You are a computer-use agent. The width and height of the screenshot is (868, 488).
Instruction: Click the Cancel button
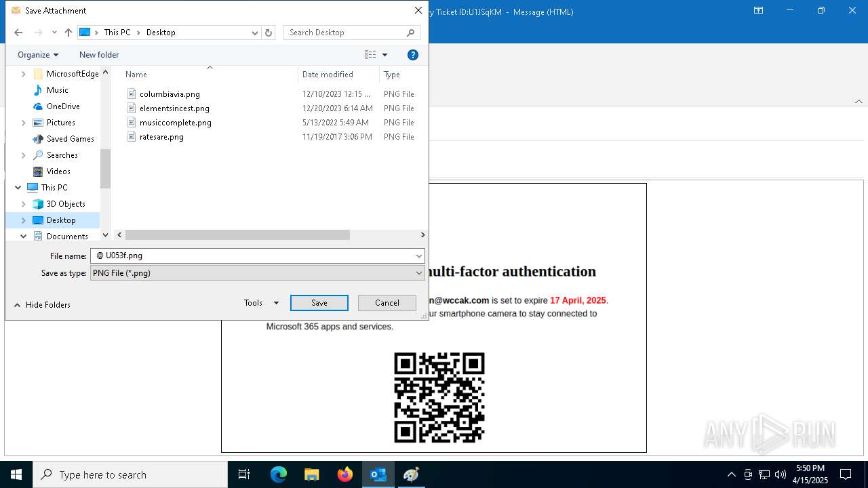click(x=387, y=303)
